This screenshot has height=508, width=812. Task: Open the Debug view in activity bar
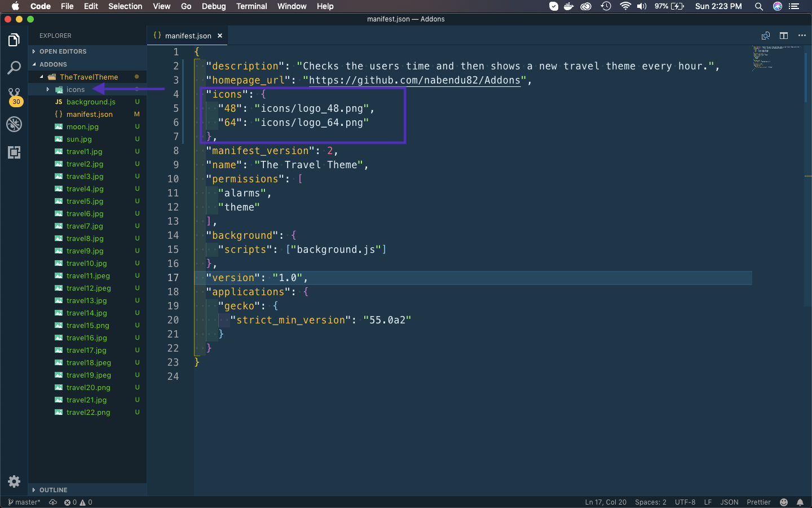[x=14, y=124]
